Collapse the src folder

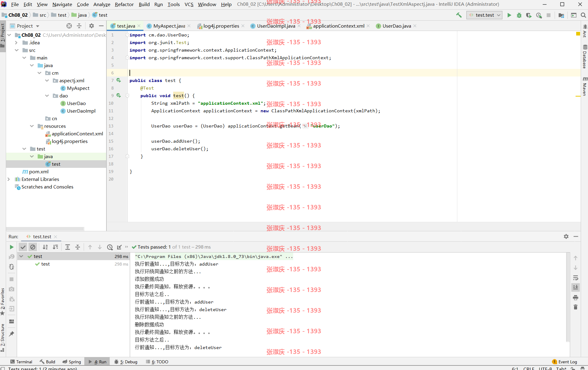17,50
